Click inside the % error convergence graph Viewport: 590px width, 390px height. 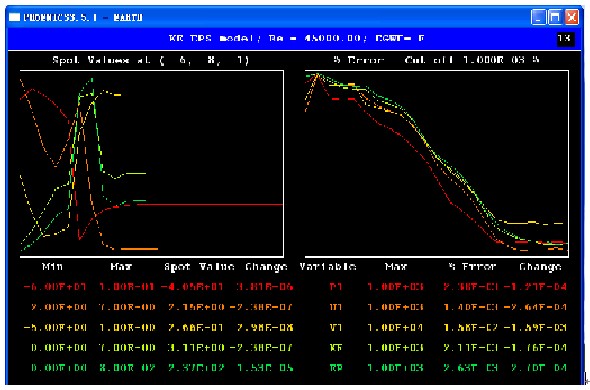click(x=436, y=164)
